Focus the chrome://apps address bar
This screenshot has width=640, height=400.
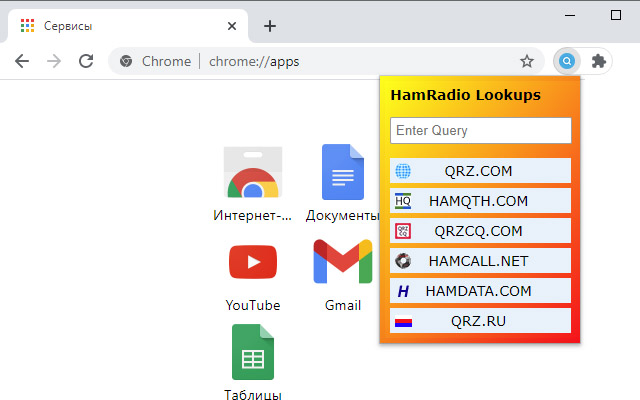pos(327,61)
